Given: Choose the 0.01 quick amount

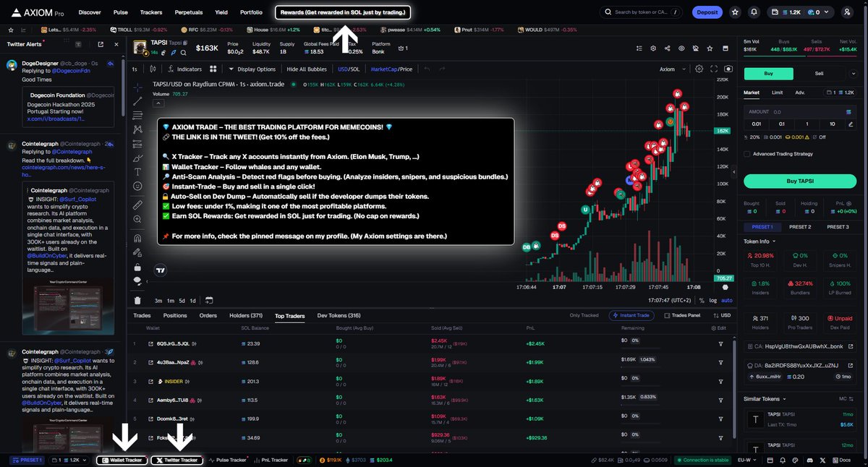Looking at the screenshot, I should (755, 124).
